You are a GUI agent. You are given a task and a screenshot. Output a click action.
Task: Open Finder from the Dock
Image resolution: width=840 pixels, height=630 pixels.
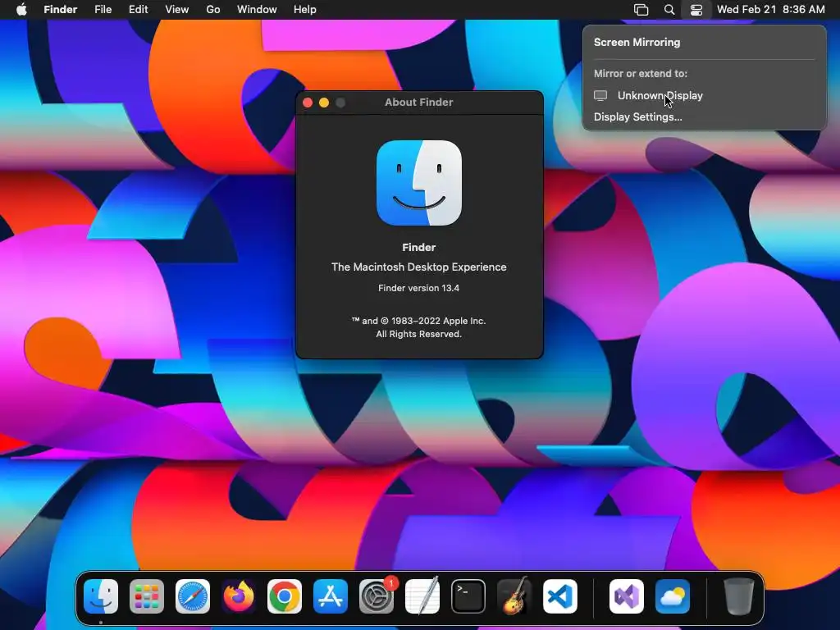[x=101, y=596]
